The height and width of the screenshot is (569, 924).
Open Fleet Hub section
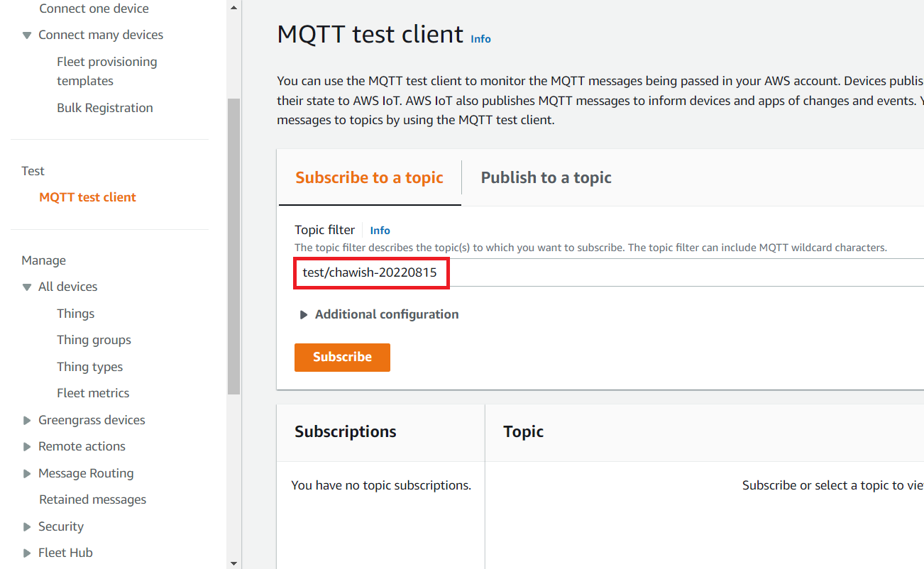[65, 552]
